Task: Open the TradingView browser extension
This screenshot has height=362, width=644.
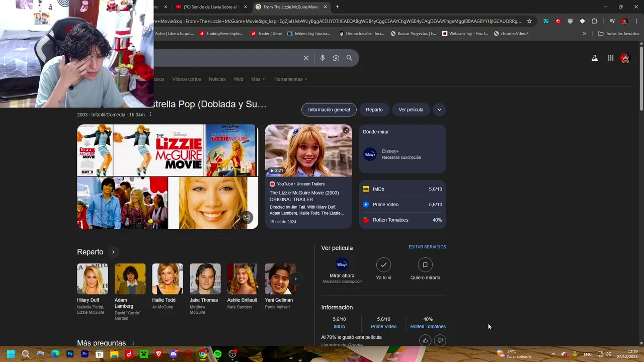Action: [546, 21]
